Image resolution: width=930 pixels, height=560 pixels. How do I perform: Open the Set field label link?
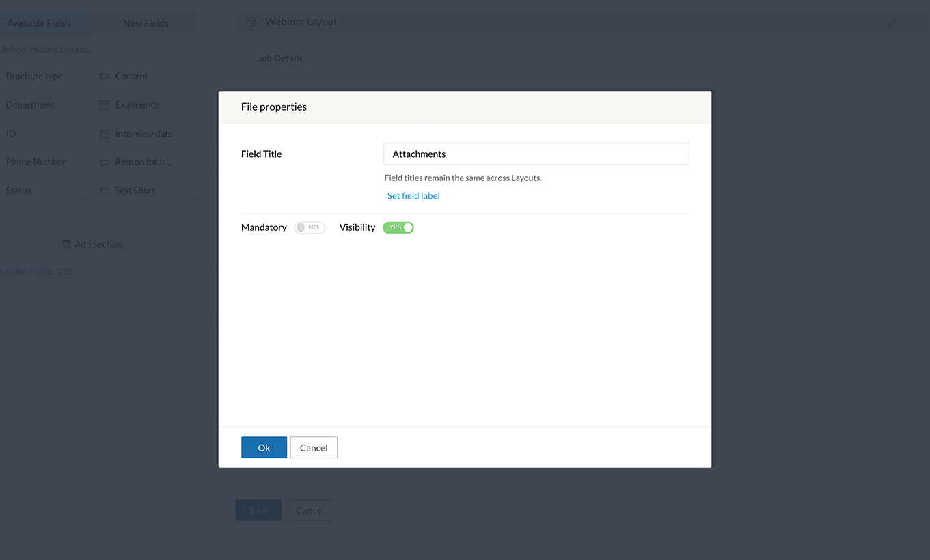coord(413,196)
